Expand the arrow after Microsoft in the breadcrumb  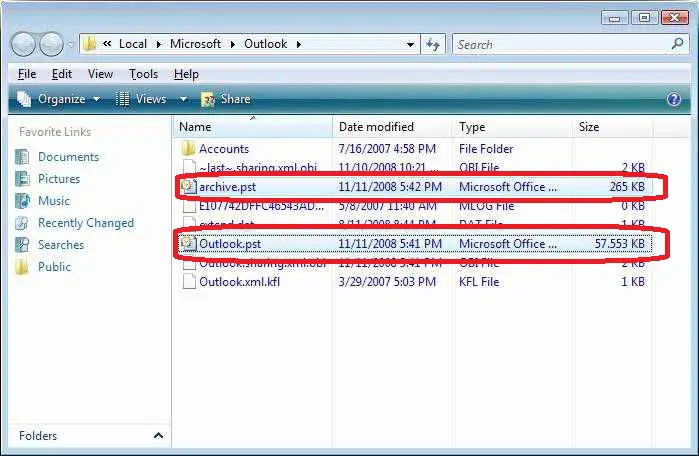232,44
